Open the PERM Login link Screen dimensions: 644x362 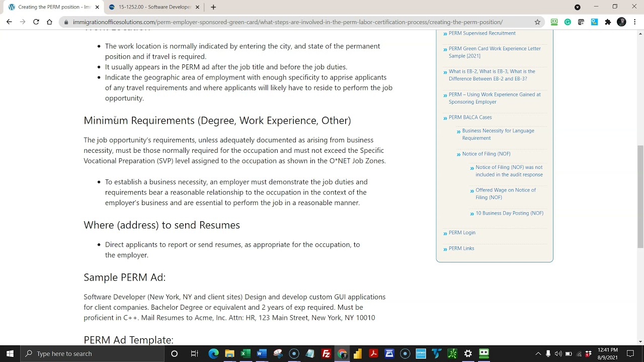[462, 233]
